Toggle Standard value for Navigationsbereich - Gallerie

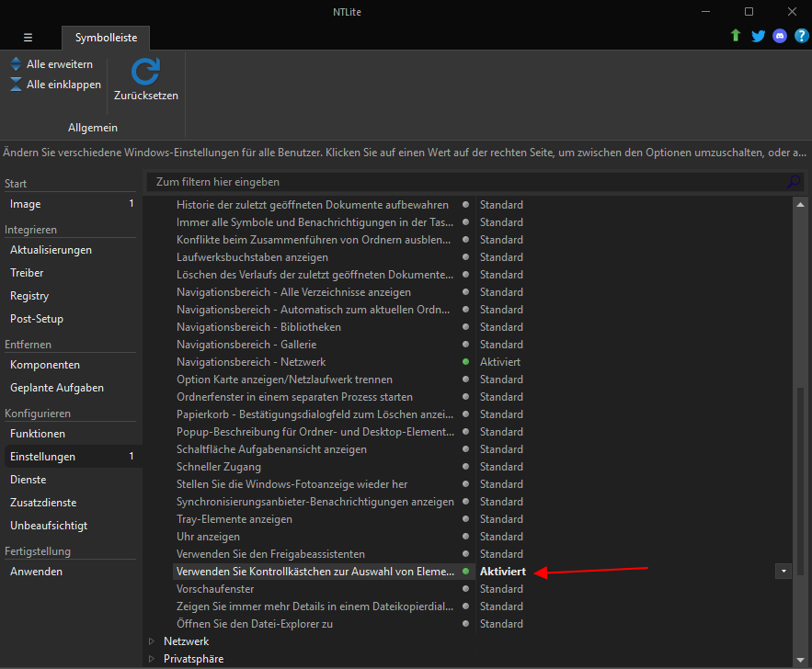[x=501, y=345]
